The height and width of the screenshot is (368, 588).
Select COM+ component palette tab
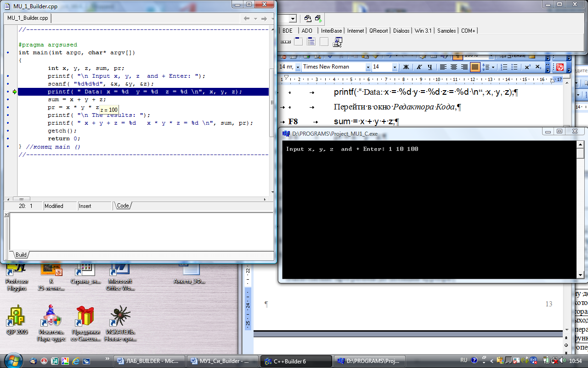coord(468,31)
